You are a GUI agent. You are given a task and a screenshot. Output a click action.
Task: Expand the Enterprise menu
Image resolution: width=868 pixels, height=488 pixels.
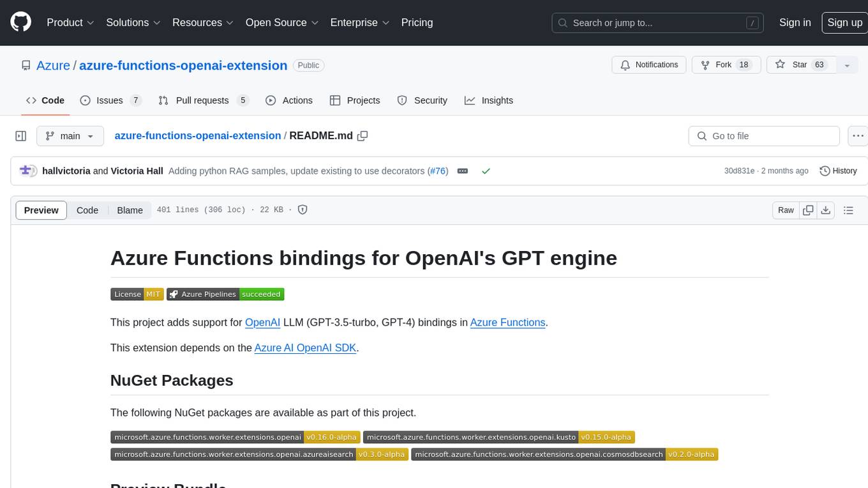pyautogui.click(x=359, y=22)
